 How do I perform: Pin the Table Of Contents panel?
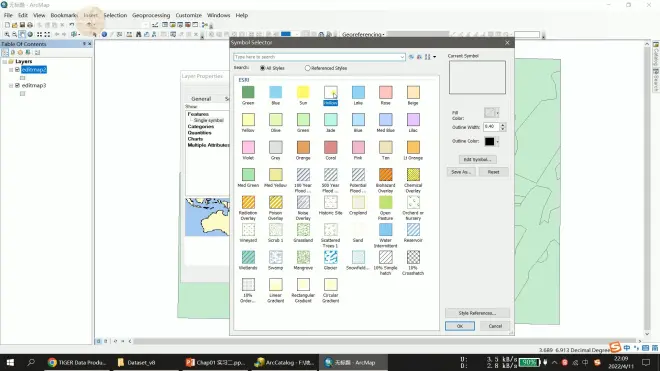(84, 44)
